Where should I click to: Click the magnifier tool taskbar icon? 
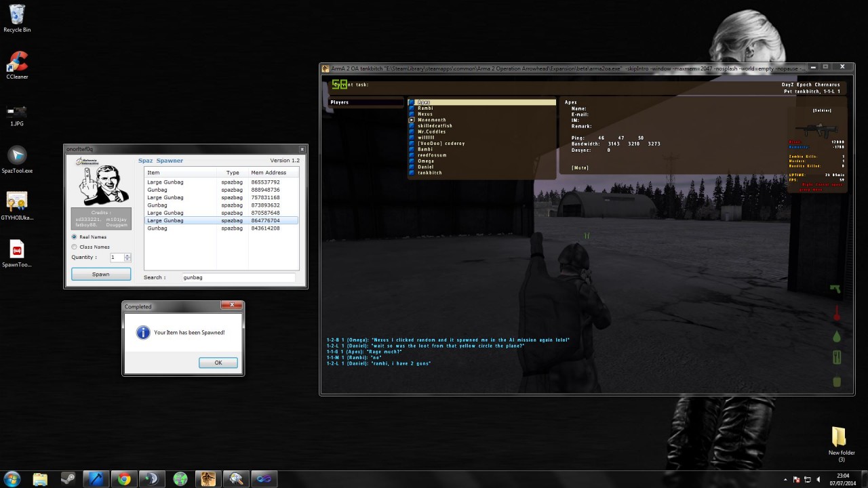coord(236,479)
